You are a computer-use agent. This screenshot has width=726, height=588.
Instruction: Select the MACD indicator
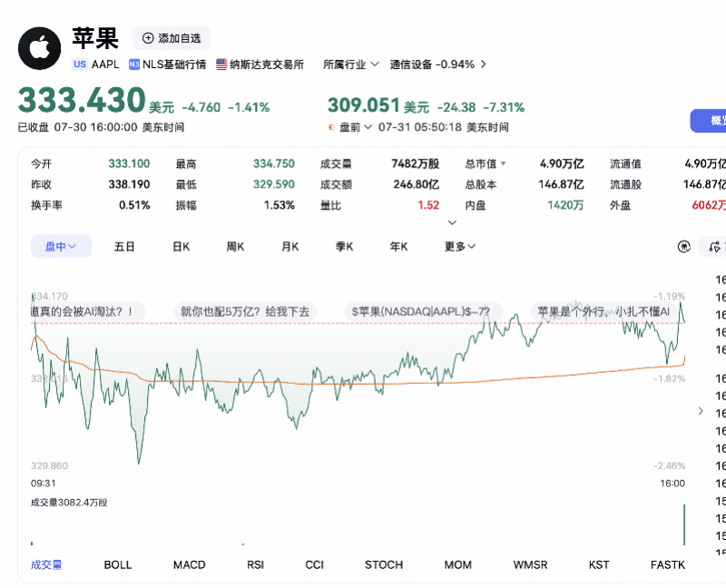(x=189, y=564)
